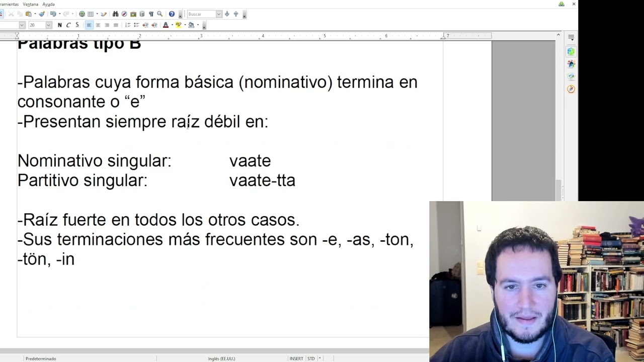644x362 pixels.
Task: Align text to the right
Action: point(107,25)
